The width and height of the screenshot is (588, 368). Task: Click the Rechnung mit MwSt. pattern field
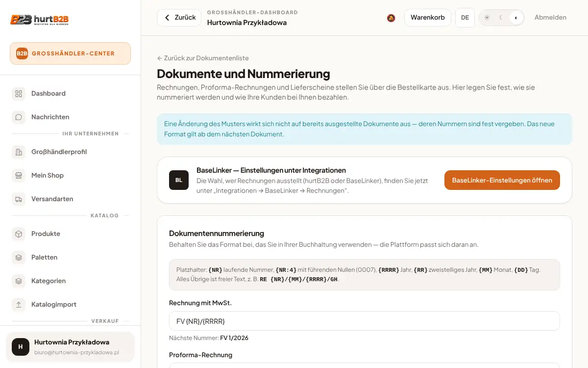[365, 321]
